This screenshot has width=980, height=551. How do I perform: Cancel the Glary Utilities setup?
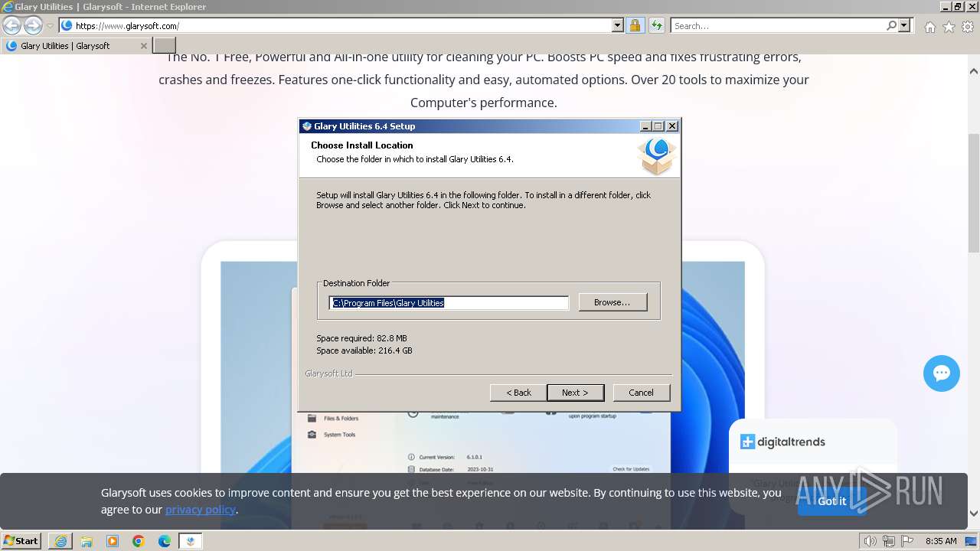641,393
